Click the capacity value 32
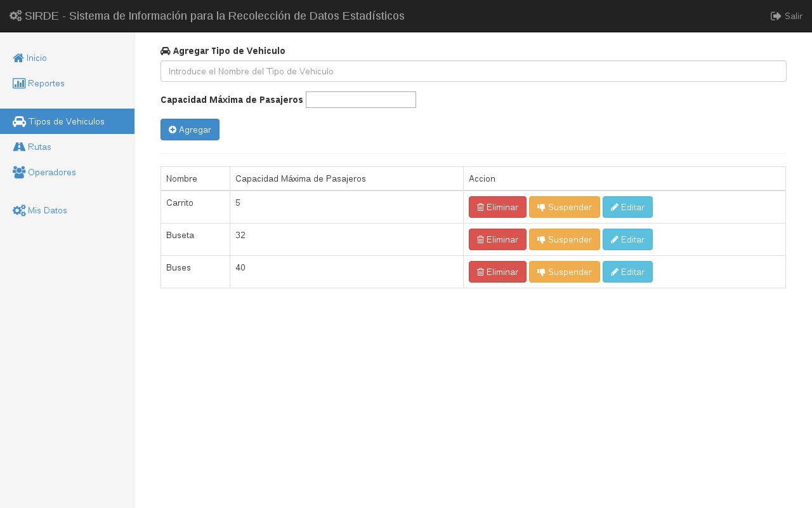 point(240,235)
